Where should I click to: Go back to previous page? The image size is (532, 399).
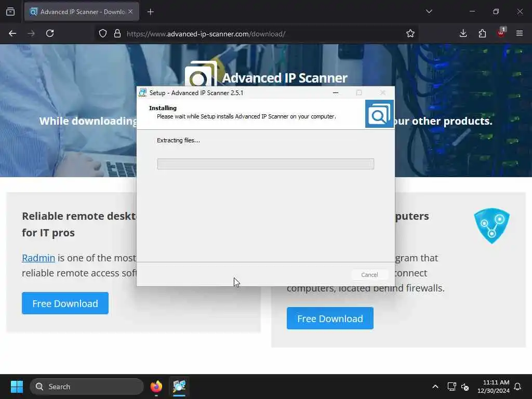point(12,33)
